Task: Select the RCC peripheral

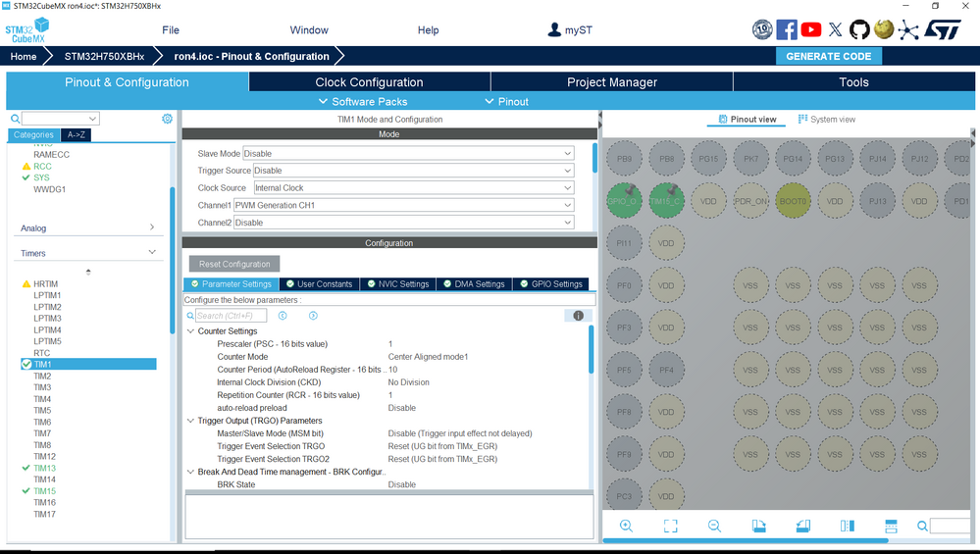Action: coord(42,166)
